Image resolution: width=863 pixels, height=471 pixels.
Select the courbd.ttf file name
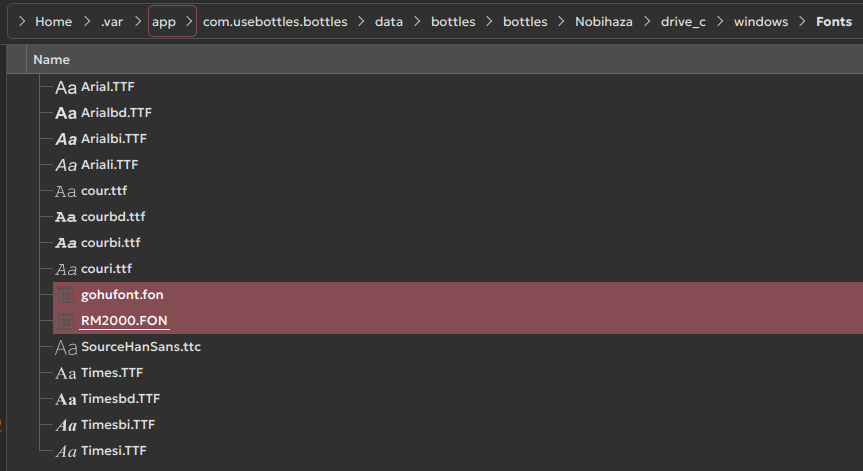[113, 217]
